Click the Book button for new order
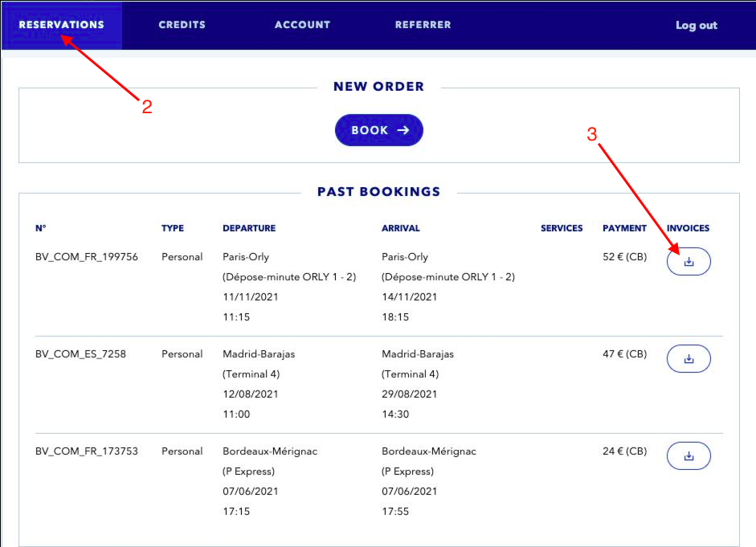The height and width of the screenshot is (547, 756). (379, 130)
